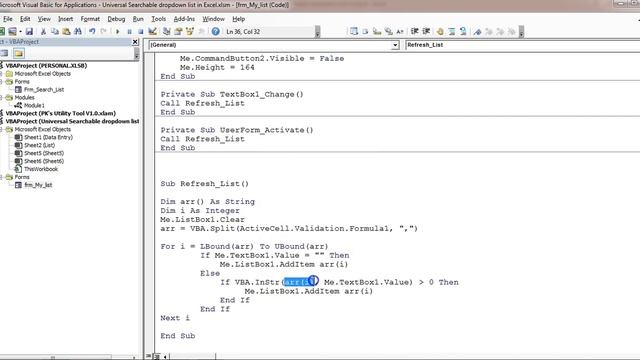This screenshot has height=360, width=640.
Task: Open the (General) object dropdown
Action: (x=395, y=45)
